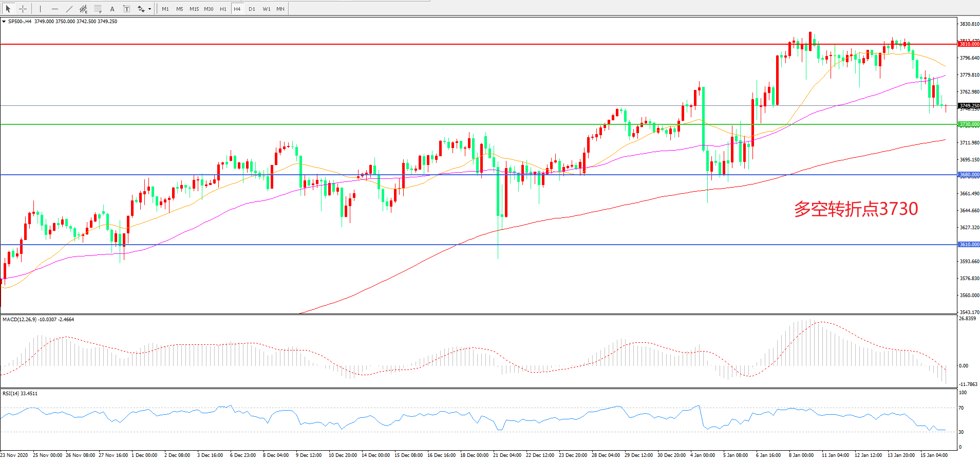
Task: Expand the SP500 chart title triangle
Action: click(x=4, y=22)
